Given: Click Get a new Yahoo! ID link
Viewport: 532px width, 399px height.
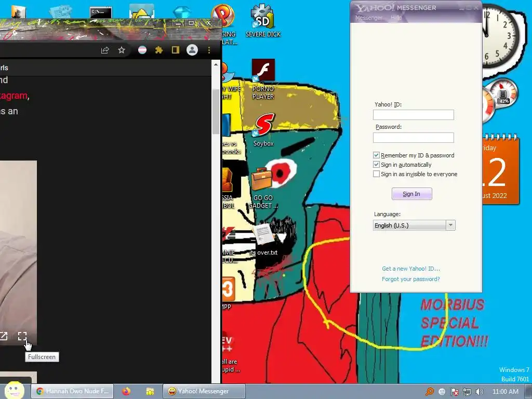Looking at the screenshot, I should coord(411,269).
